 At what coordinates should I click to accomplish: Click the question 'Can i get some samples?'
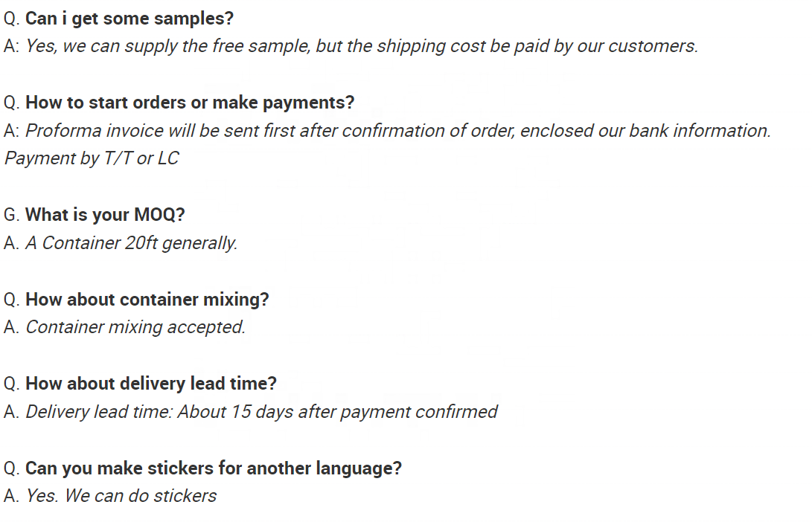tap(130, 19)
